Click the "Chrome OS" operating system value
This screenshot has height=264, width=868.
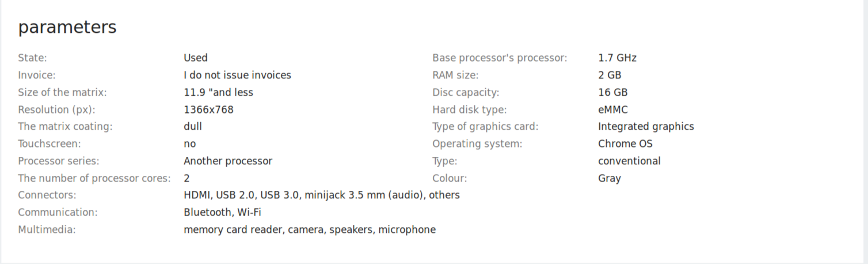[625, 144]
